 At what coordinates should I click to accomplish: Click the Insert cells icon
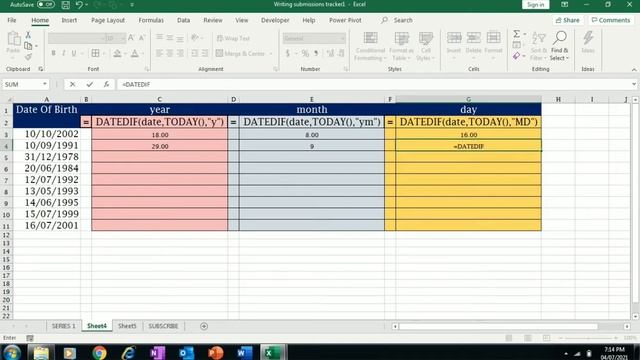point(454,38)
